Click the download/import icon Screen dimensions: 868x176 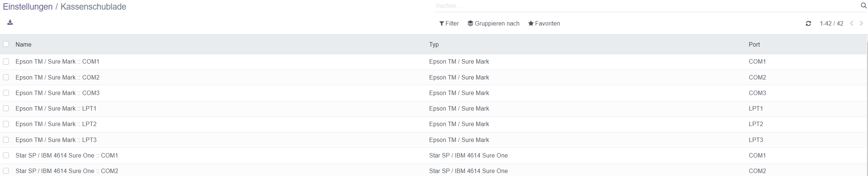pyautogui.click(x=10, y=23)
